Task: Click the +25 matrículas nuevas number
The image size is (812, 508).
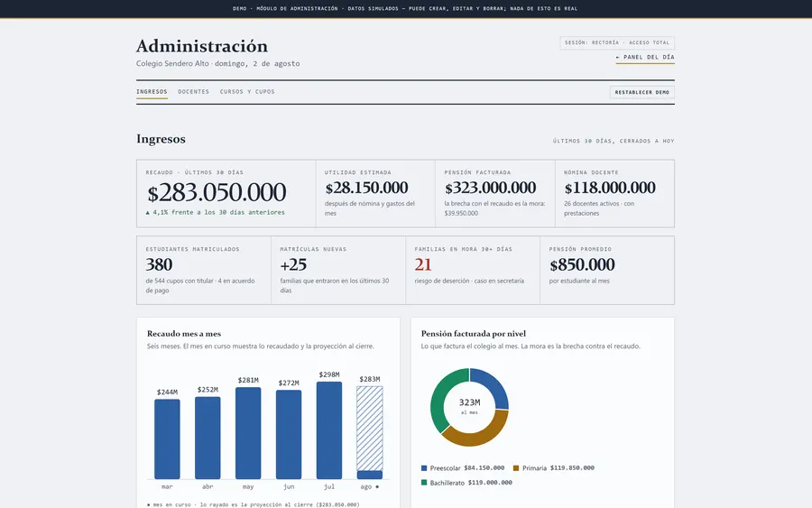Action: 293,264
